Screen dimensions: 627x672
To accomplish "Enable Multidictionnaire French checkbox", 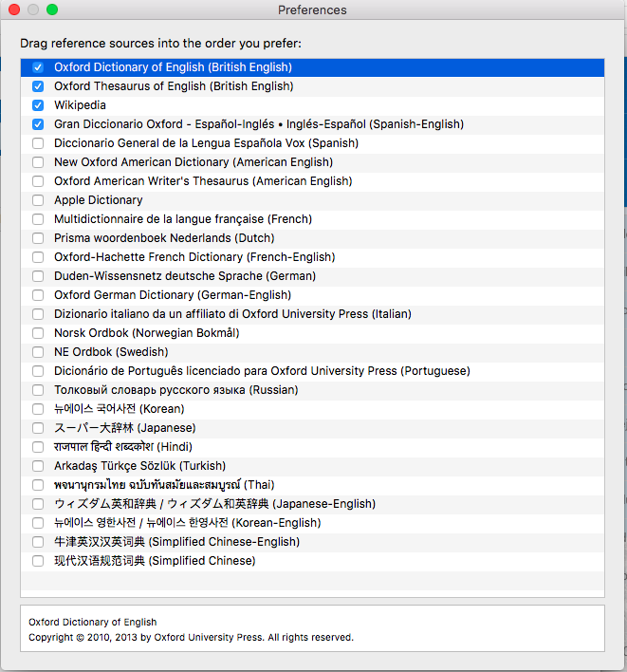I will click(38, 219).
